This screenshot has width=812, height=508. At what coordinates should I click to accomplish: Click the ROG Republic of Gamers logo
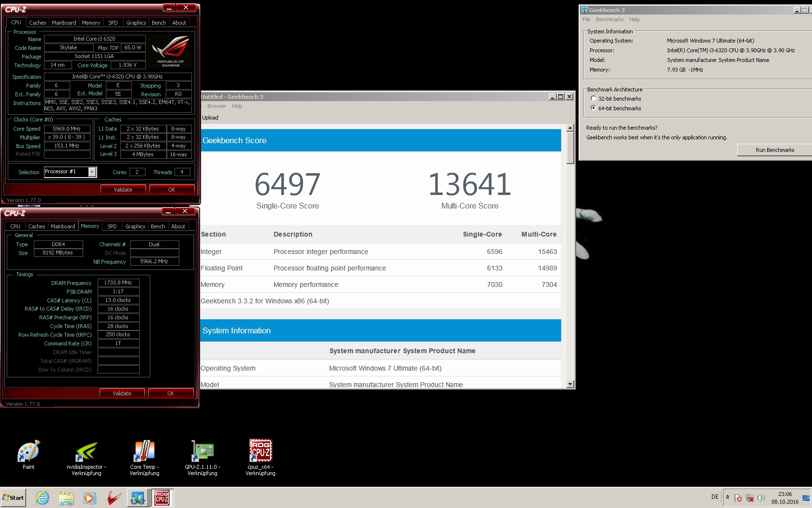pyautogui.click(x=170, y=51)
